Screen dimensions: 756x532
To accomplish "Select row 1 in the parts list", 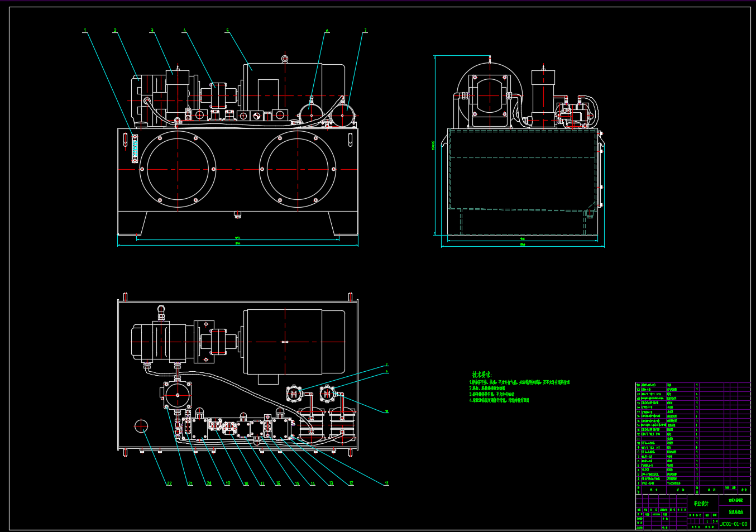I will (666, 483).
